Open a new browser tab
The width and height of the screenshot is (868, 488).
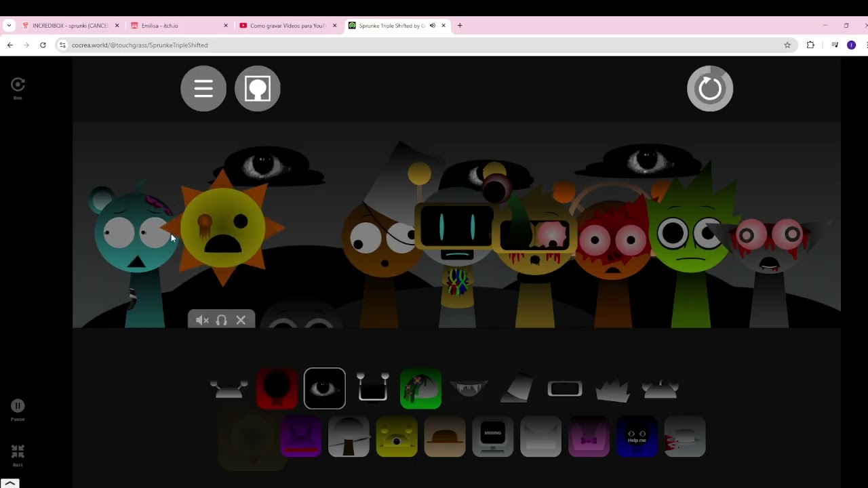[x=460, y=26]
